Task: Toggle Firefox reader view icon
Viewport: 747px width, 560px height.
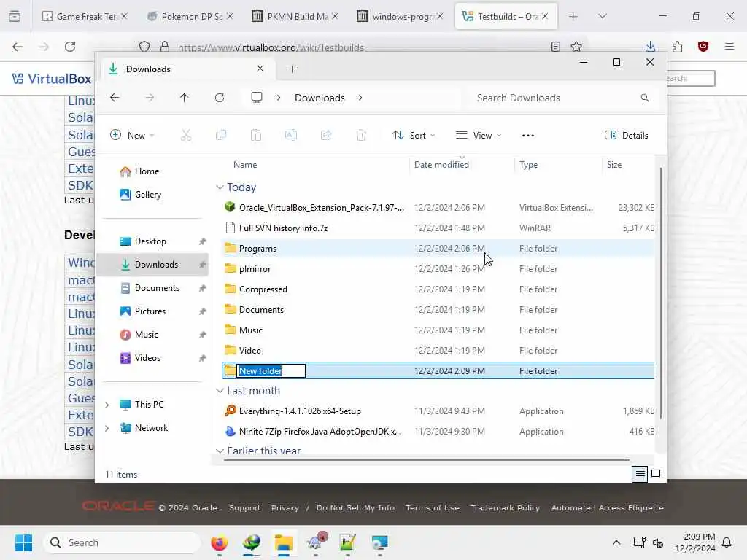Action: [x=555, y=46]
